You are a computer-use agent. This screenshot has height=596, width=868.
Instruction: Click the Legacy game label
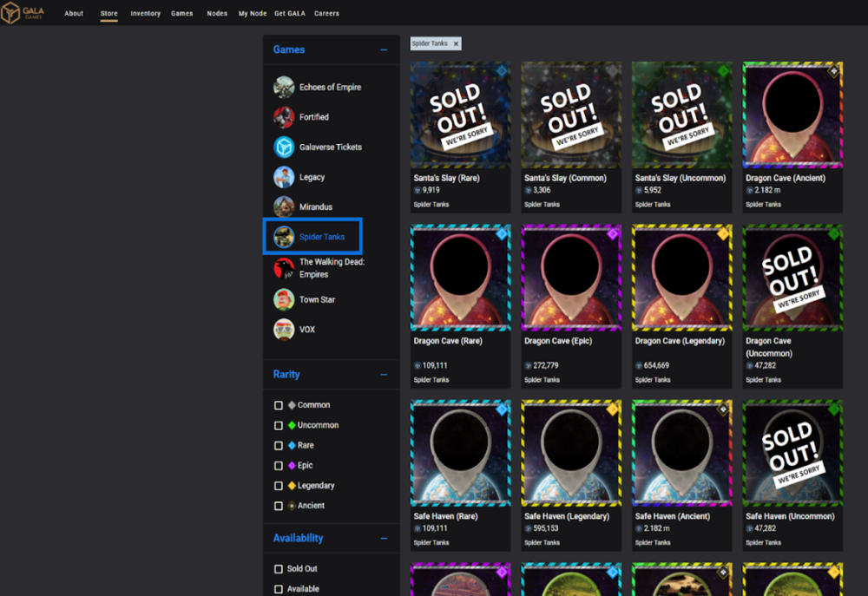[x=312, y=177]
